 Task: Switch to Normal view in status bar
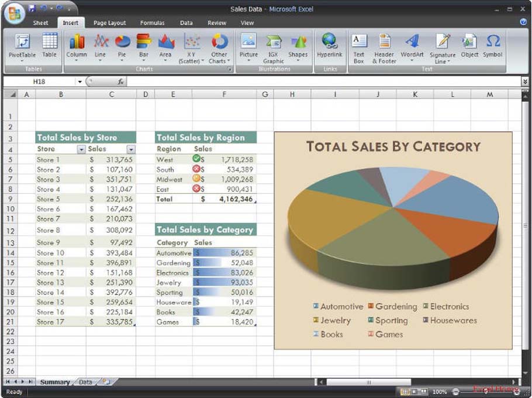[x=405, y=391]
